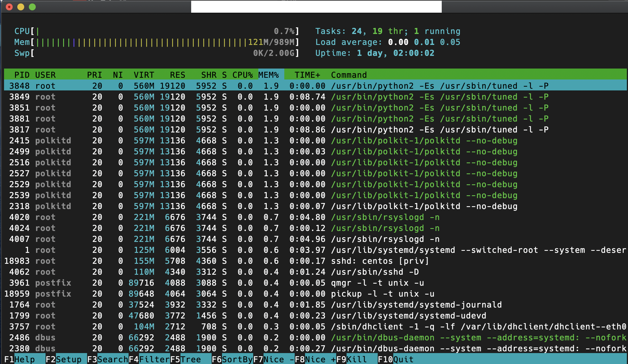628x364 pixels.
Task: Click F10 Quit in the footer
Action: 395,359
